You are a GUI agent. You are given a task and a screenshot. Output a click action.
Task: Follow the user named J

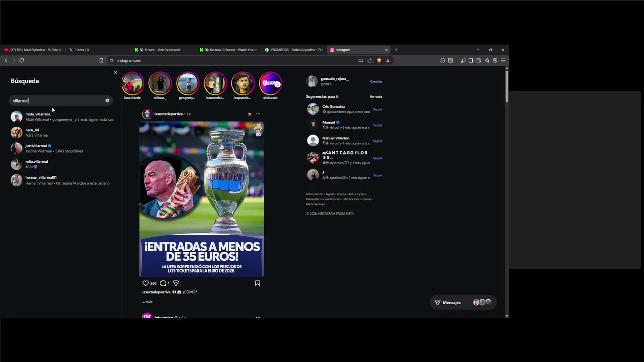click(377, 175)
